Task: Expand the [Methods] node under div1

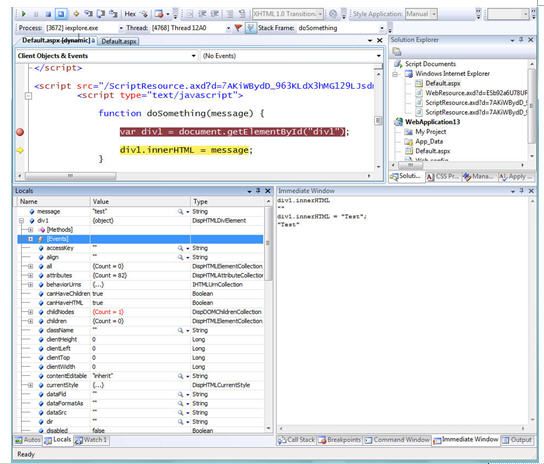Action: point(31,230)
